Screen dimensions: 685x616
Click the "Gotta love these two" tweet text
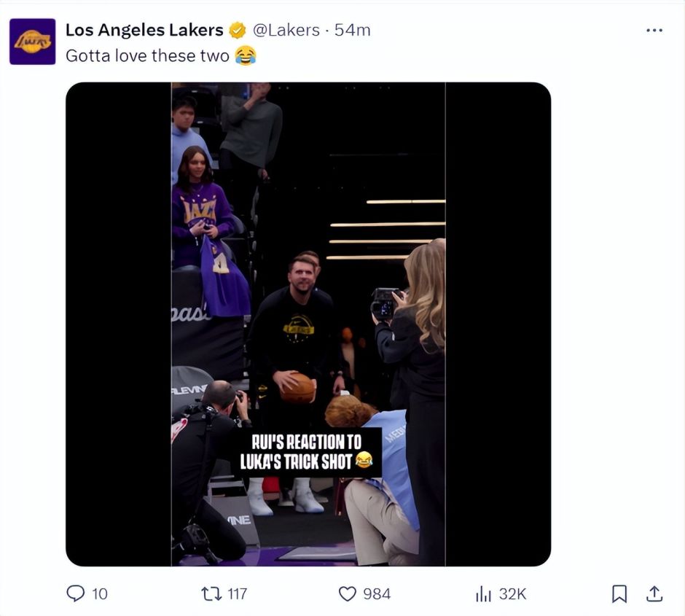147,55
